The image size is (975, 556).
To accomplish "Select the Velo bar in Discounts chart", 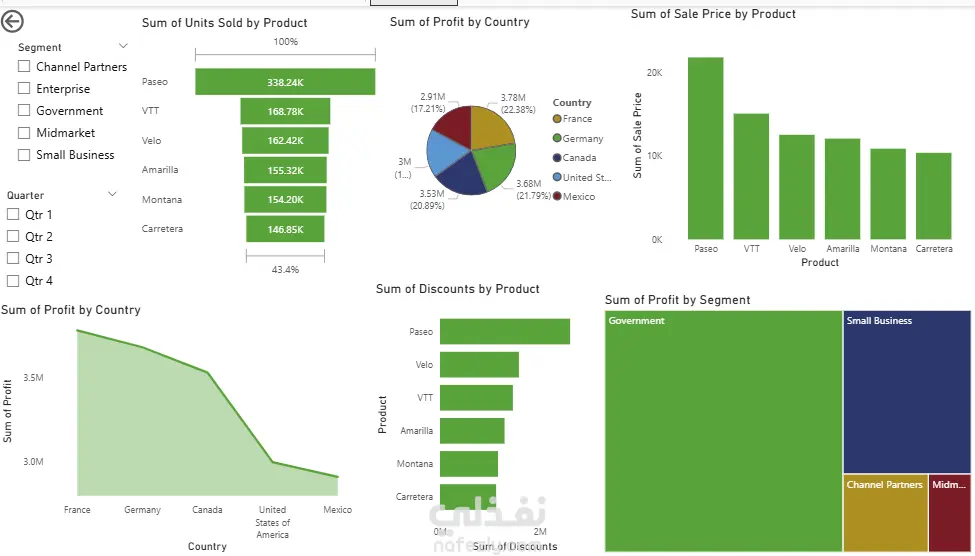I will pyautogui.click(x=479, y=365).
